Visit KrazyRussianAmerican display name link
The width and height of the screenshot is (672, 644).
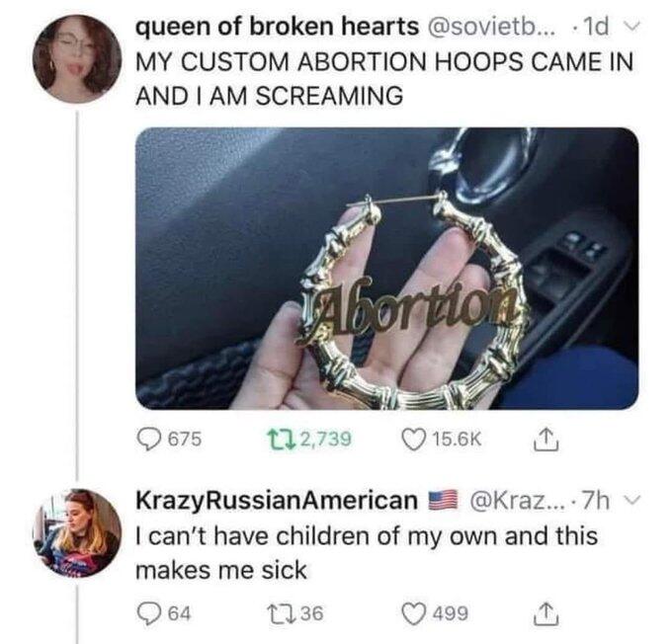coord(277,500)
